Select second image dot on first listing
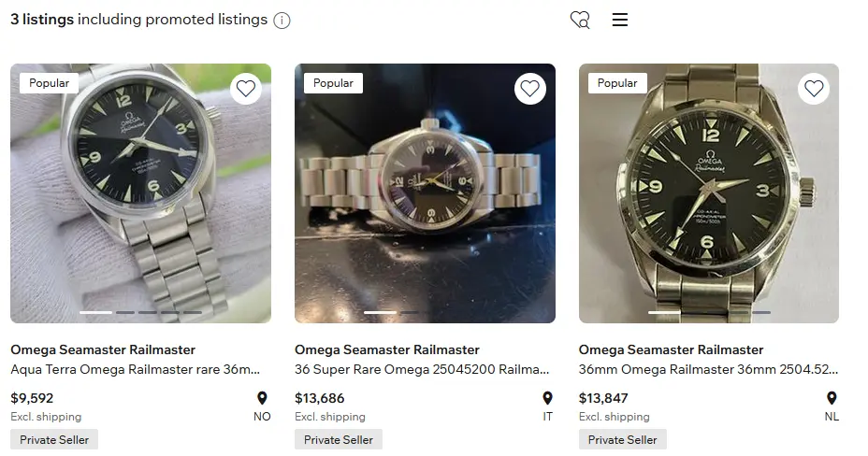This screenshot has height=456, width=868. pos(125,312)
